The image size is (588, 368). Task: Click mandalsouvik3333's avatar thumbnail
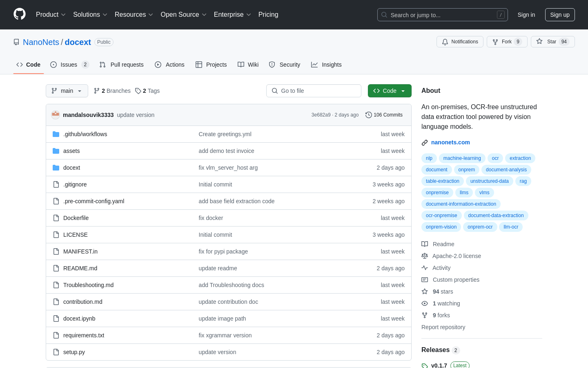56,115
